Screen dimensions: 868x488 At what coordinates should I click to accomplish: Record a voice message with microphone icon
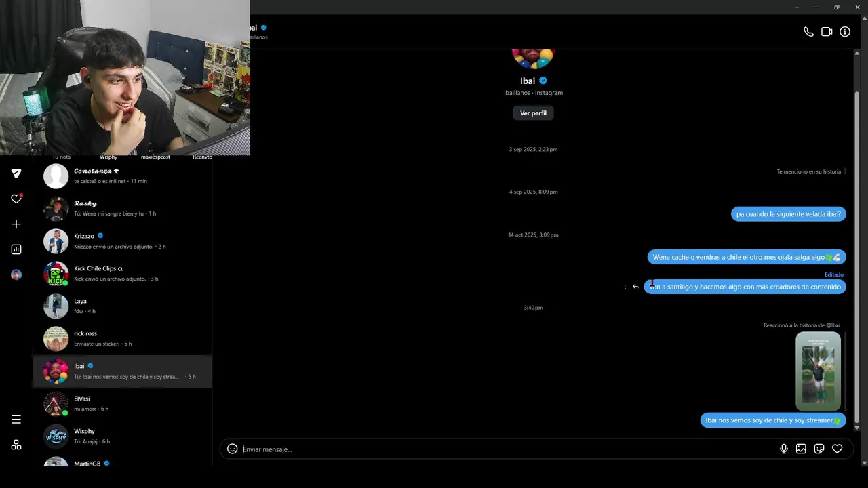784,449
